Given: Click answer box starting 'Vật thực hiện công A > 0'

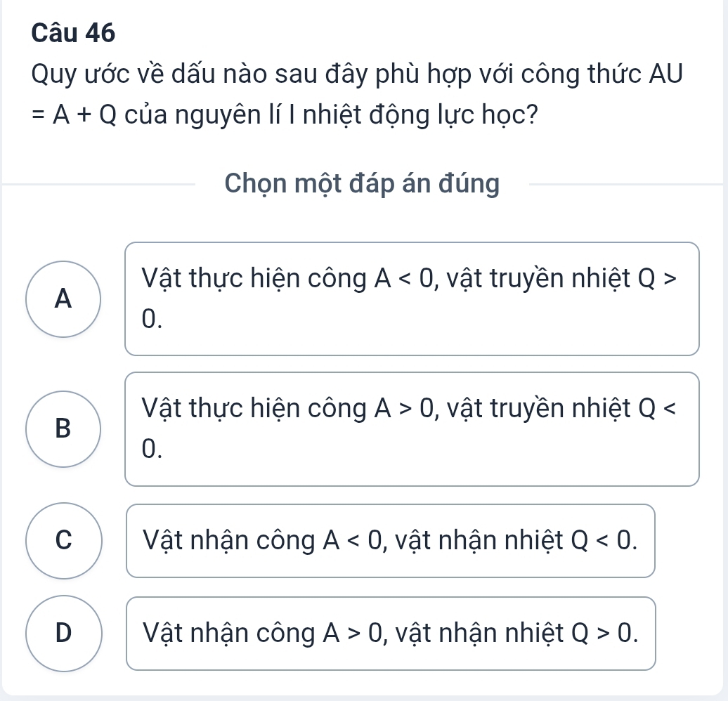Looking at the screenshot, I should [x=412, y=428].
